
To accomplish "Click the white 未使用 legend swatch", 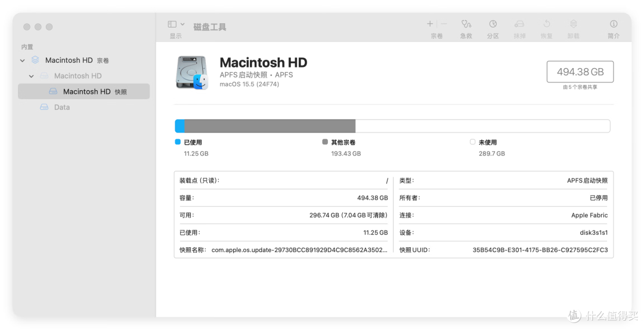I will (x=472, y=142).
